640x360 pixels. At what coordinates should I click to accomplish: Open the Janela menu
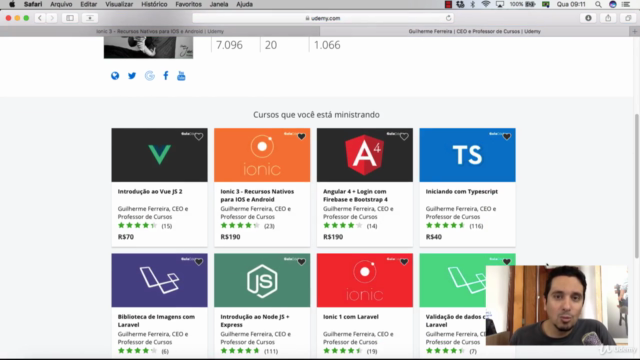click(219, 4)
